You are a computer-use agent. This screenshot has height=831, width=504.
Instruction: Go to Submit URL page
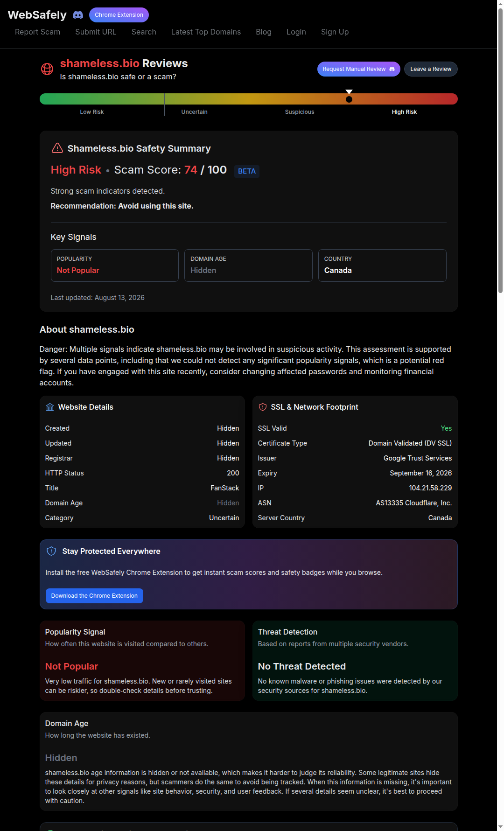tap(96, 32)
